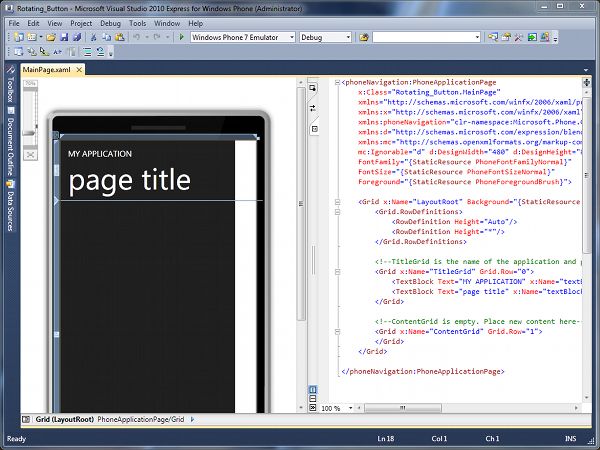Open the View menu
This screenshot has width=600, height=450.
point(55,23)
